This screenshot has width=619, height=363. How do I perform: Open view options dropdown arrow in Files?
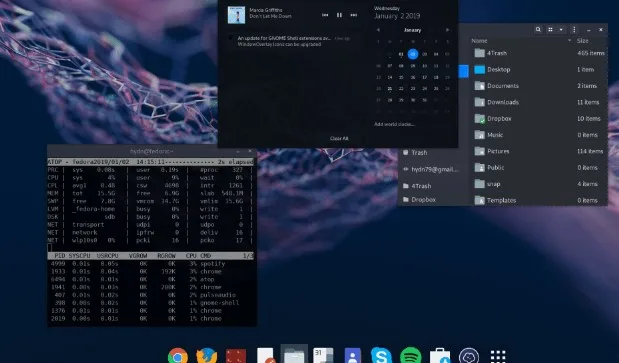point(561,30)
